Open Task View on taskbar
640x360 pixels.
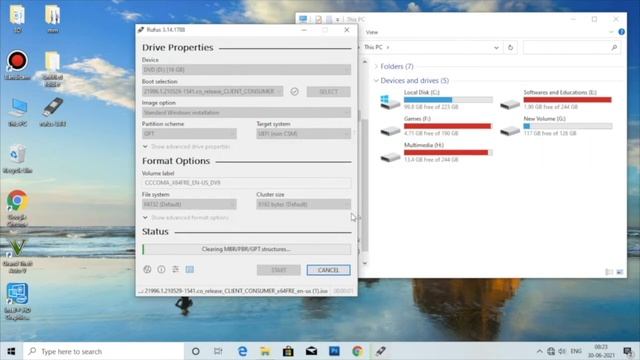pyautogui.click(x=218, y=351)
